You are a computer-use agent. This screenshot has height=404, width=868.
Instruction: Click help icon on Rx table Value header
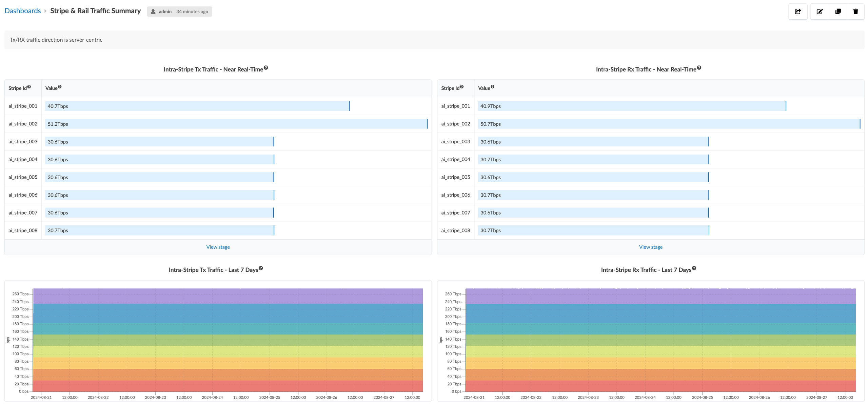492,87
